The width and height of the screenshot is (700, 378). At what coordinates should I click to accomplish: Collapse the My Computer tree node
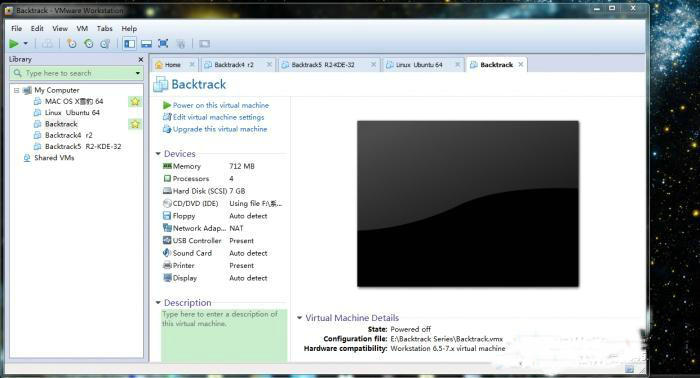pos(17,90)
